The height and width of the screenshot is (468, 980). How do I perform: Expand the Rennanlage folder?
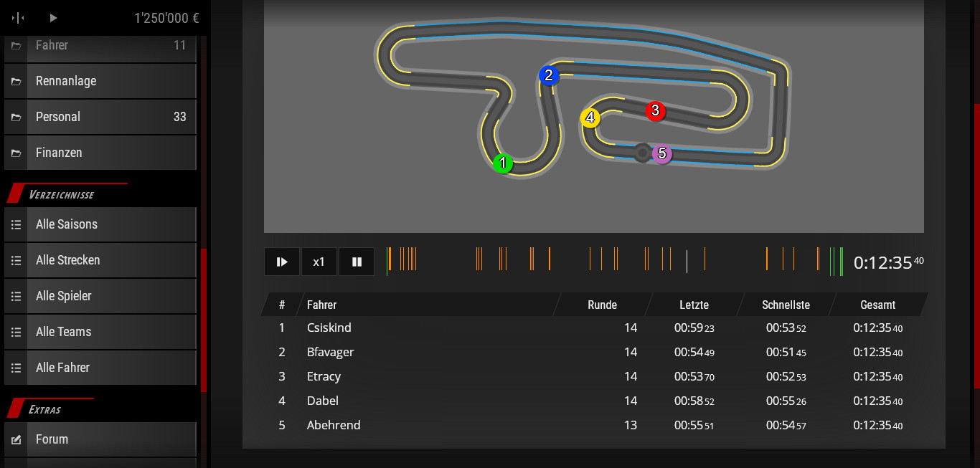pyautogui.click(x=100, y=81)
